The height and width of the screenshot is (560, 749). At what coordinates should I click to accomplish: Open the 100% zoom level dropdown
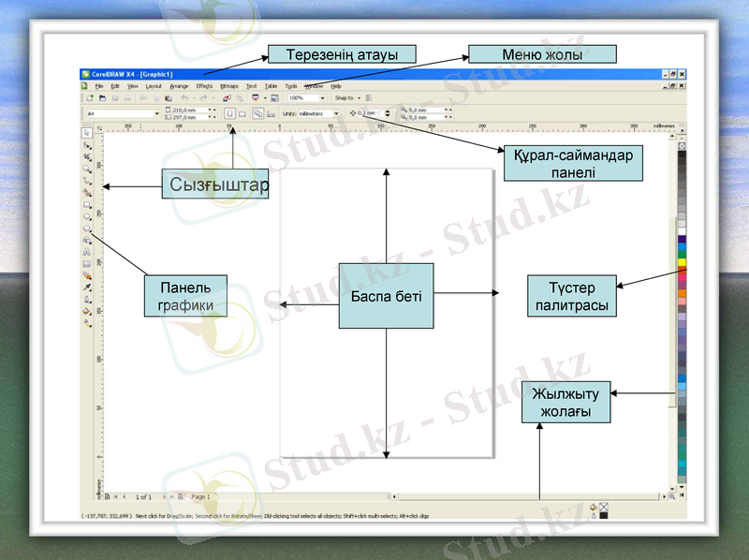pyautogui.click(x=322, y=97)
